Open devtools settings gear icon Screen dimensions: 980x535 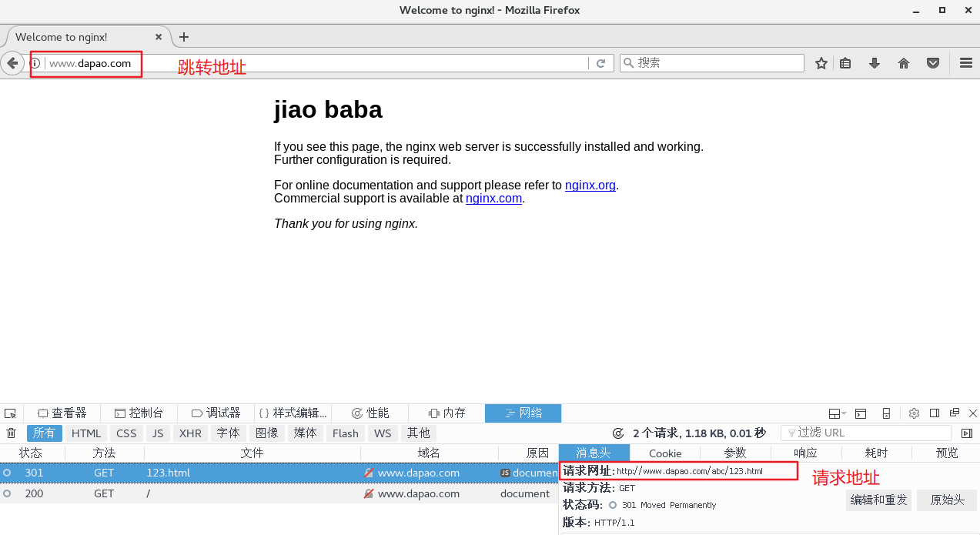pos(914,413)
